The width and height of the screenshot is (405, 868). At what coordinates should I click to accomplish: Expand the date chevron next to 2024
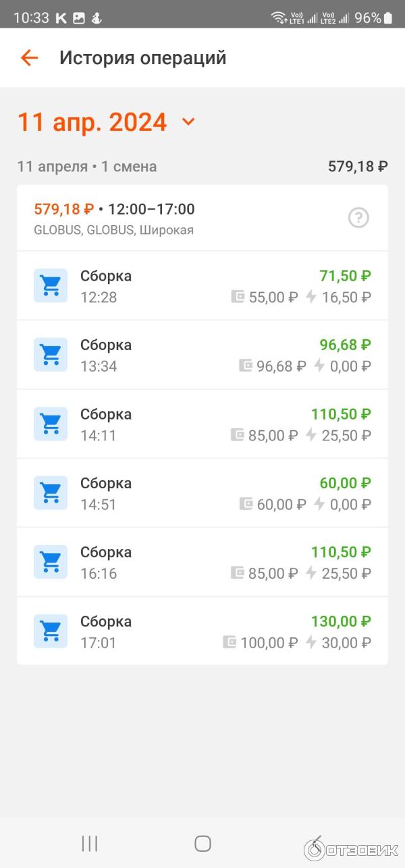click(x=188, y=122)
